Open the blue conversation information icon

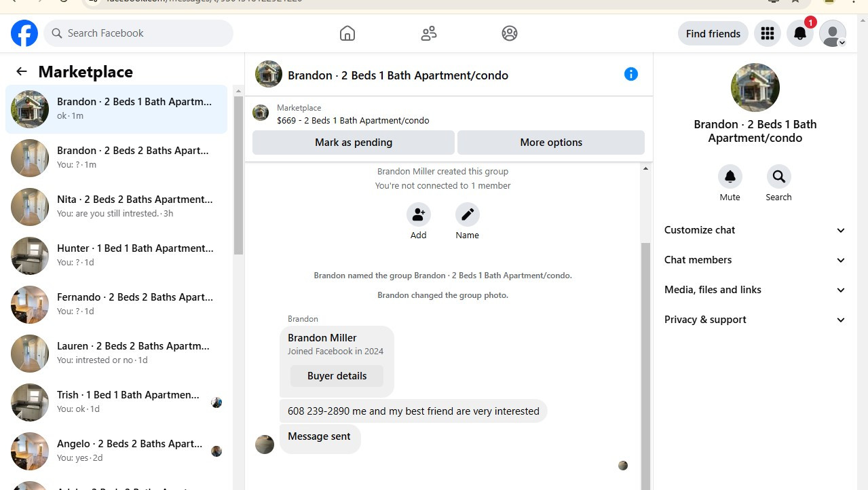(631, 74)
